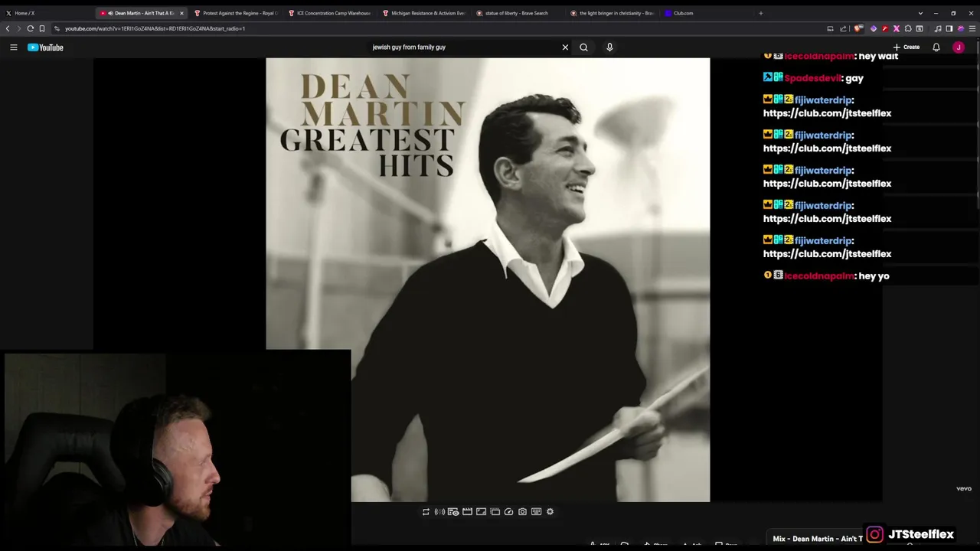980x551 pixels.
Task: Close the Dean Martin YouTube tab
Action: [x=181, y=13]
